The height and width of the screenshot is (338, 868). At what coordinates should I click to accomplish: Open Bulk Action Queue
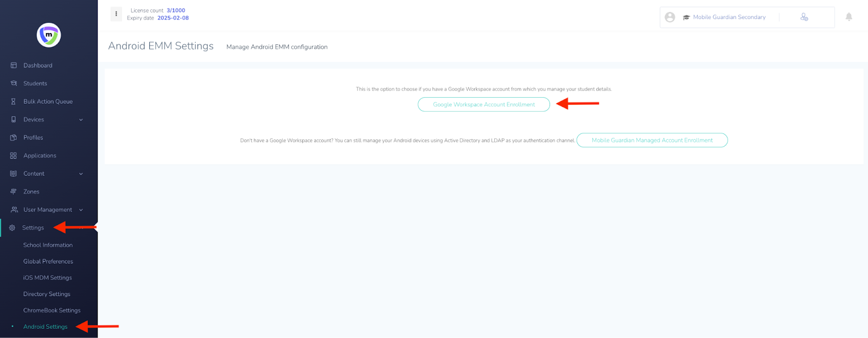click(x=48, y=101)
